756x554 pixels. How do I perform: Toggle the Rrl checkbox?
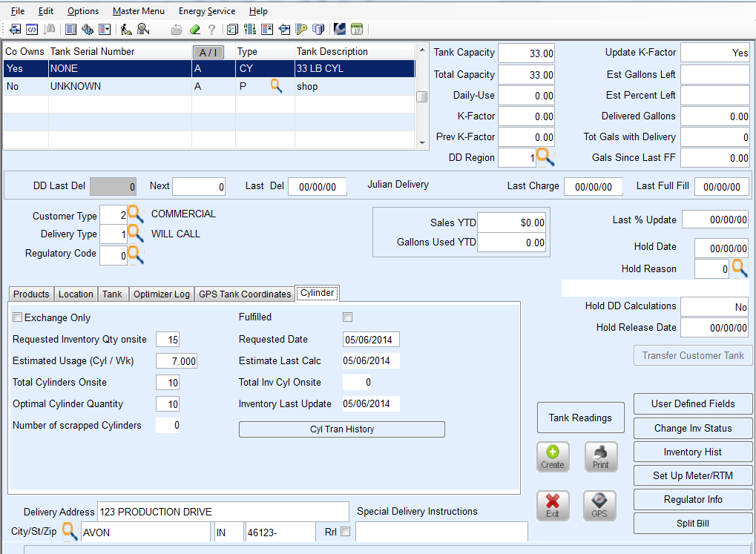point(344,532)
